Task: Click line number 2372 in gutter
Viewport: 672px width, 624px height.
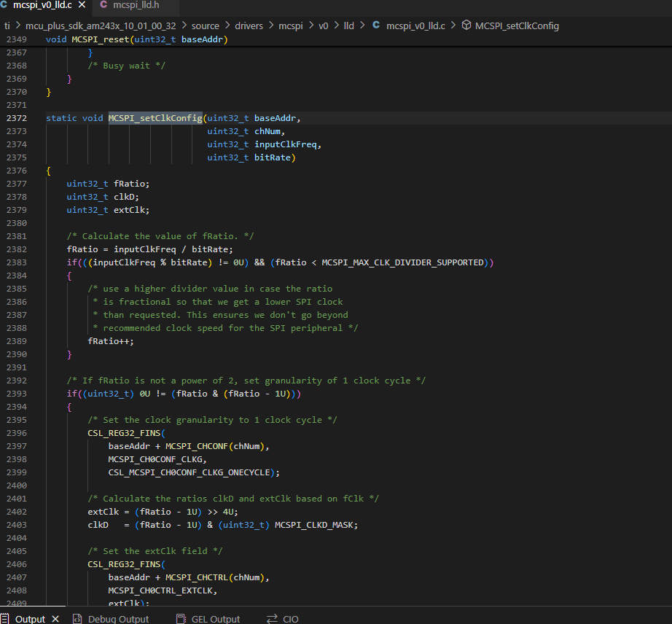Action: click(17, 118)
